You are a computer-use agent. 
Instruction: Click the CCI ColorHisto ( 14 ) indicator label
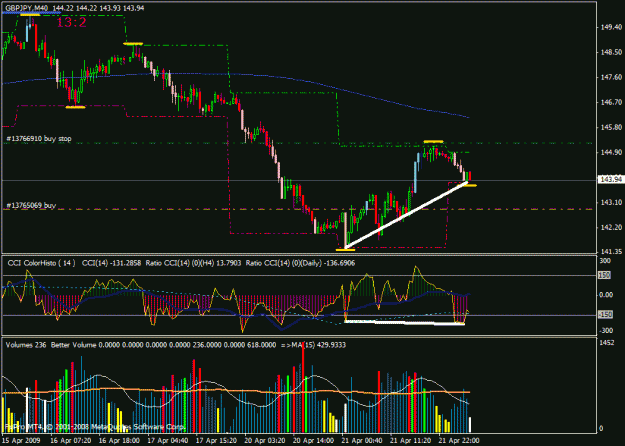(41, 263)
